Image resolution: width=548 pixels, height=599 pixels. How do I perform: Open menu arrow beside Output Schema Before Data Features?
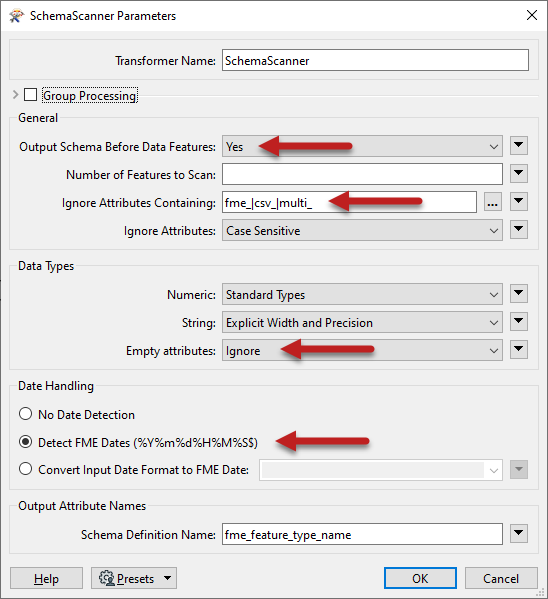(x=519, y=146)
